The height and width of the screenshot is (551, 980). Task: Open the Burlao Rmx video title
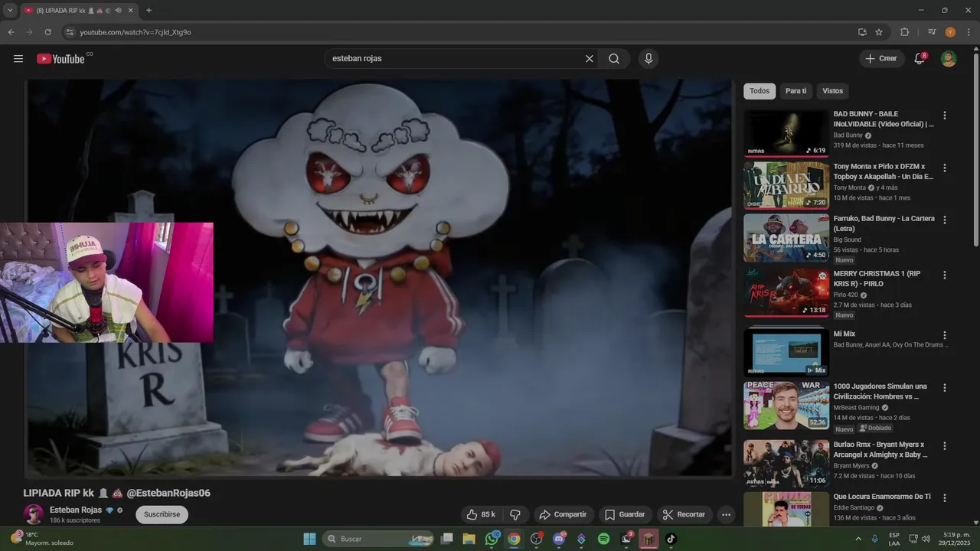880,449
